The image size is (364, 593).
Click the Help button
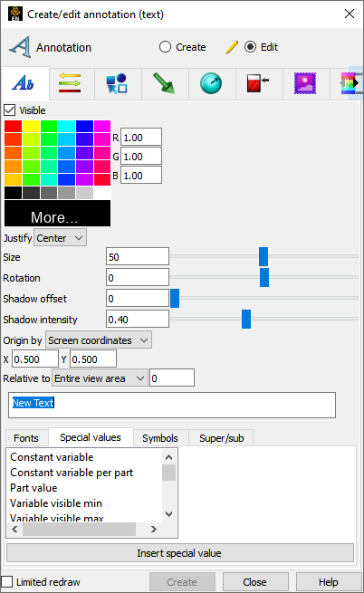click(x=328, y=581)
